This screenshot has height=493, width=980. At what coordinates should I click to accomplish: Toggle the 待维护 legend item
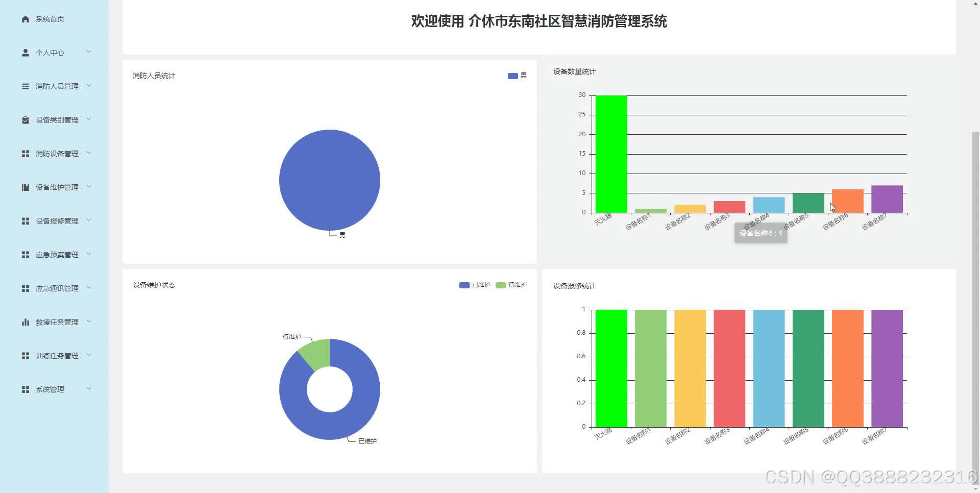pyautogui.click(x=511, y=285)
